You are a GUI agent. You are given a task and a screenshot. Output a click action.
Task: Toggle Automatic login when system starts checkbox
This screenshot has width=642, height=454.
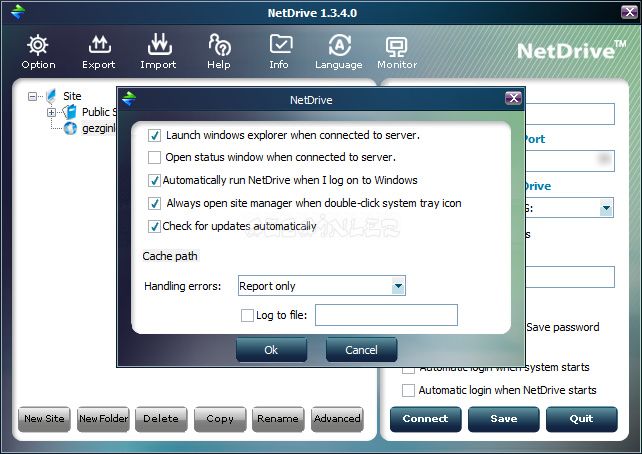coord(408,369)
